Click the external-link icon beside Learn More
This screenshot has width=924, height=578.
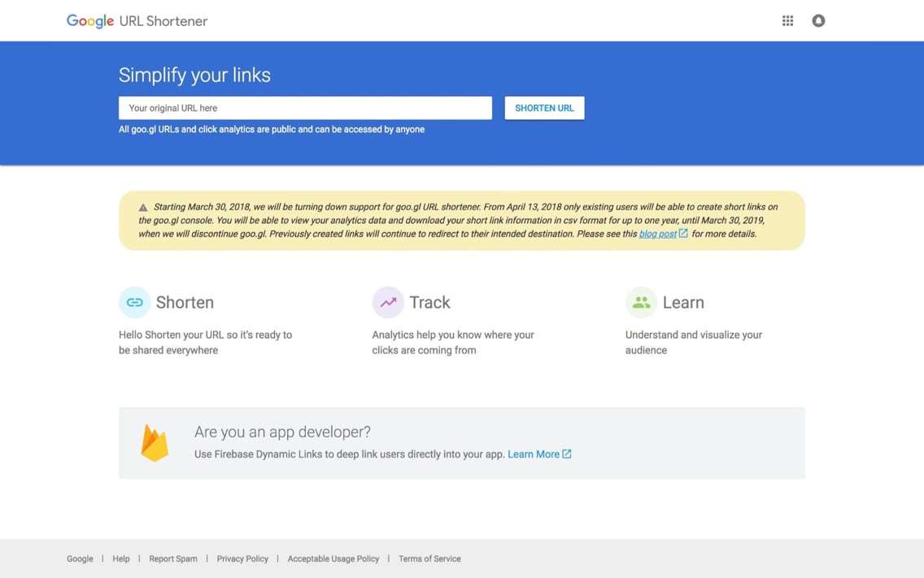[568, 453]
